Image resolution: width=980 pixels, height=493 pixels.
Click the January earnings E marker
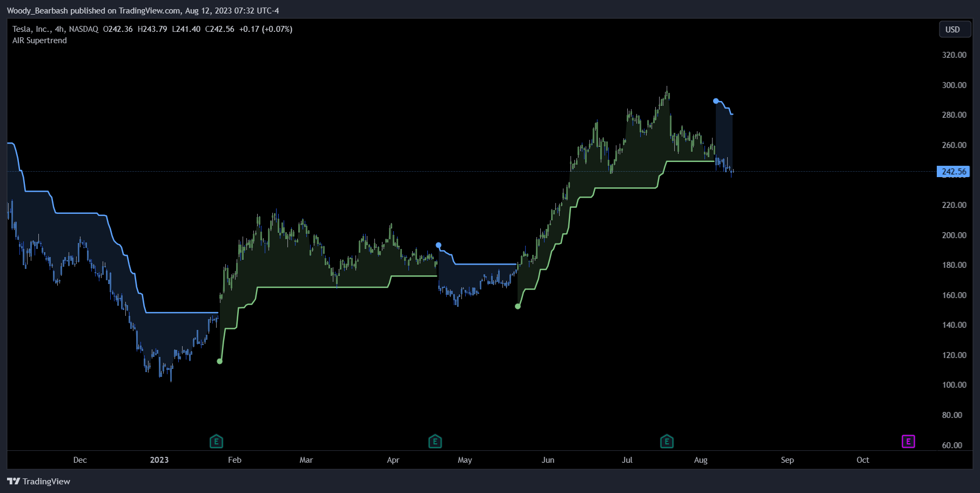coord(216,442)
